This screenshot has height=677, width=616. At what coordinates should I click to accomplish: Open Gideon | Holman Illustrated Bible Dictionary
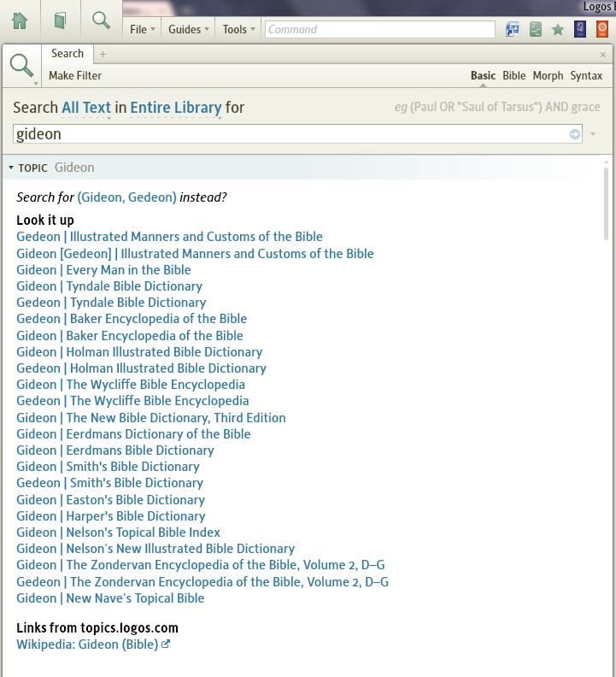(x=139, y=352)
